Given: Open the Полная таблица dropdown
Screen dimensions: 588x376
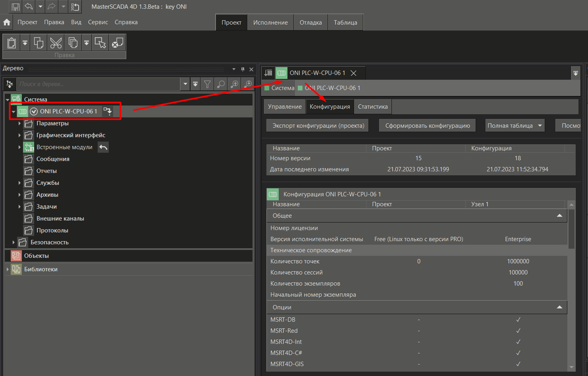Looking at the screenshot, I should [x=515, y=126].
